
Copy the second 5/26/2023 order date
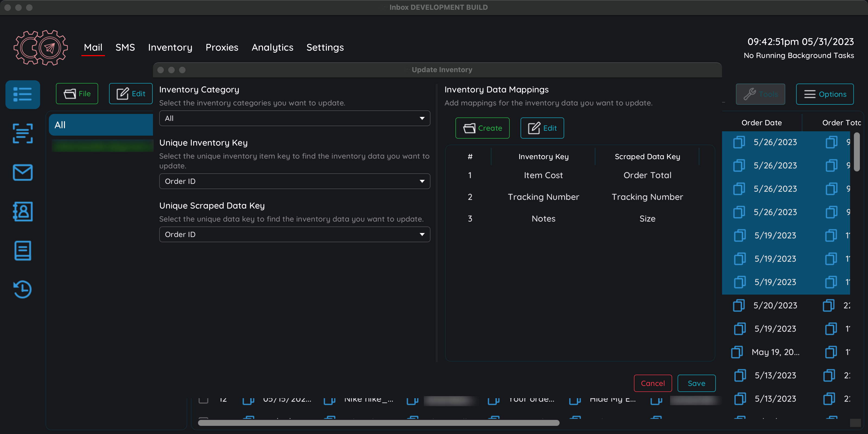pyautogui.click(x=739, y=165)
